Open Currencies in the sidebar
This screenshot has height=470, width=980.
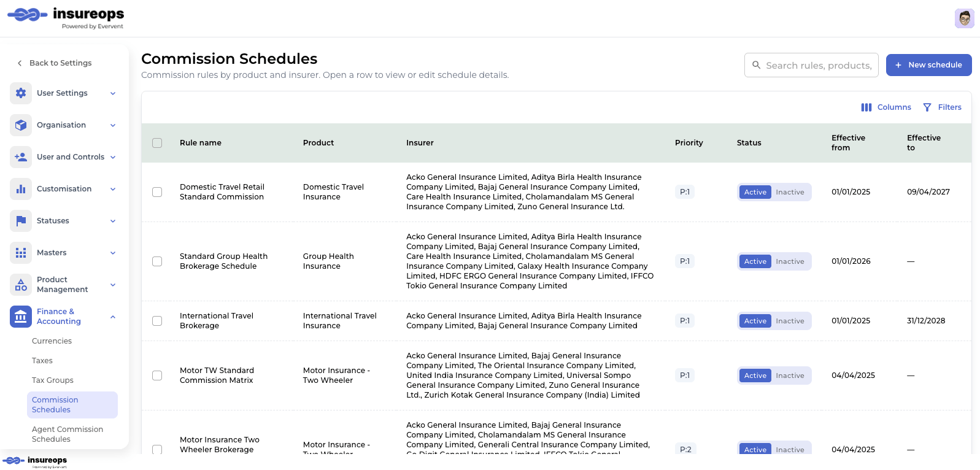point(52,341)
